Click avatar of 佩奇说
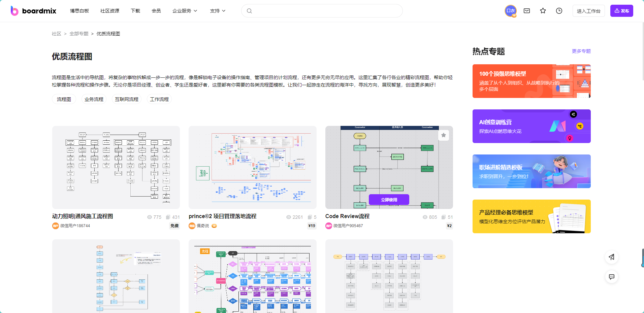 click(x=192, y=226)
